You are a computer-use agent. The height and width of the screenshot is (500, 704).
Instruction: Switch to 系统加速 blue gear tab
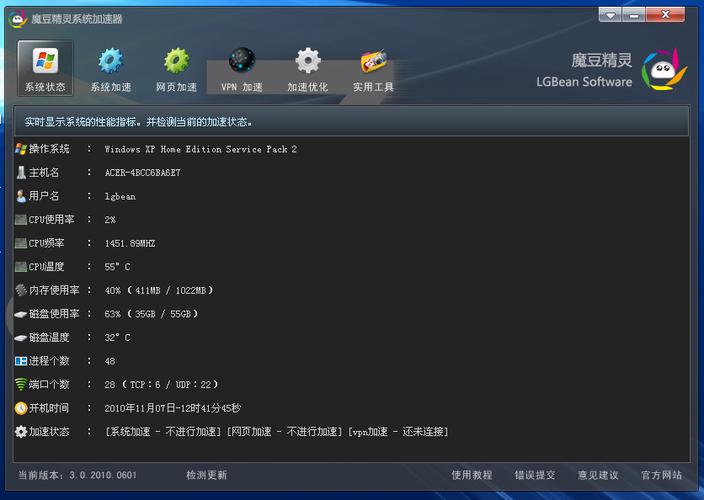(x=110, y=69)
